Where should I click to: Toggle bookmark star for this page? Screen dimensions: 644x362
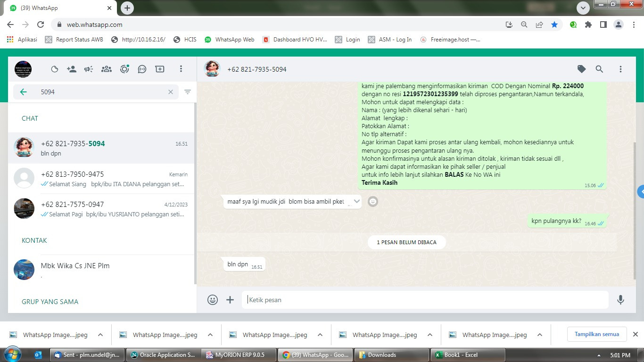click(554, 25)
